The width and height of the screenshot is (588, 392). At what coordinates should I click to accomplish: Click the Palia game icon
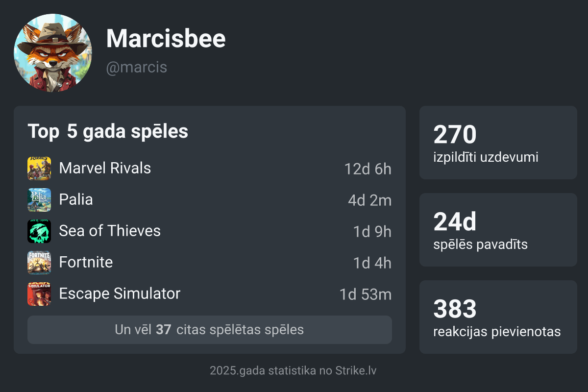[39, 200]
